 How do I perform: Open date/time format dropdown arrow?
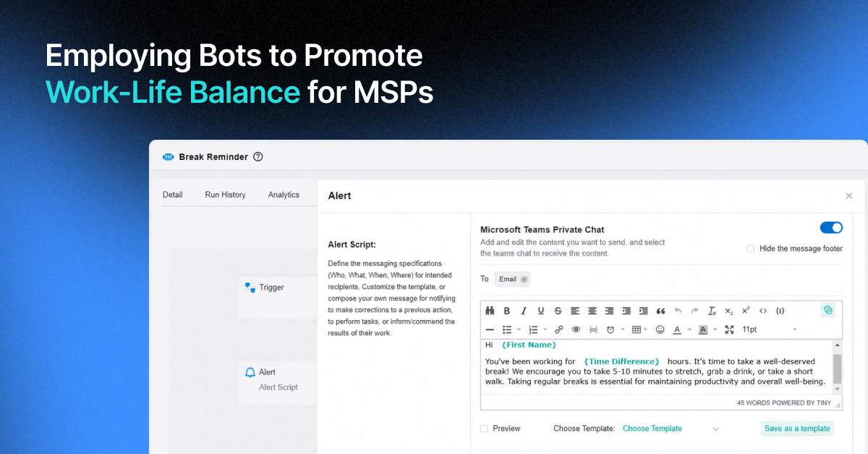(622, 330)
